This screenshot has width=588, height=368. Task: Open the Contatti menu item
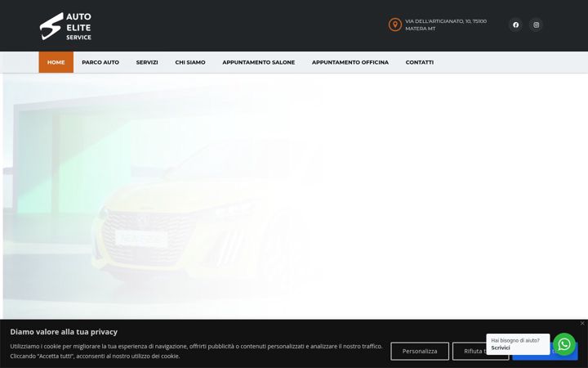[420, 62]
